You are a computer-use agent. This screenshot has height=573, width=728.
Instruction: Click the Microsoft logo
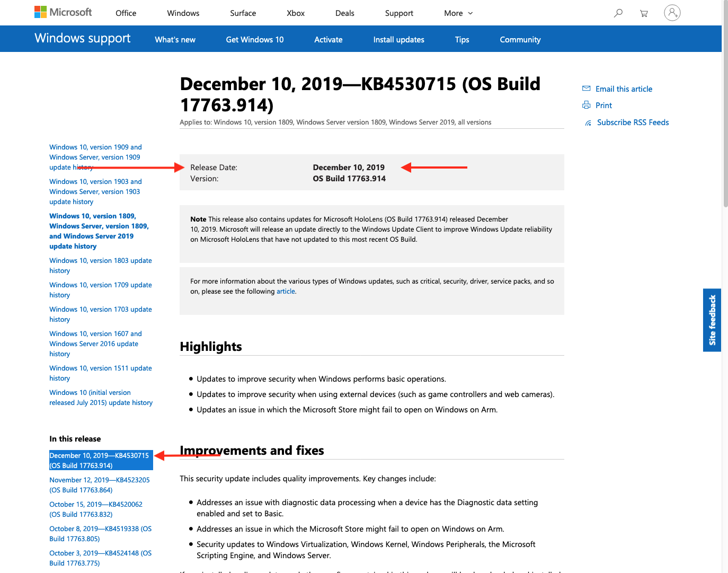[x=63, y=12]
